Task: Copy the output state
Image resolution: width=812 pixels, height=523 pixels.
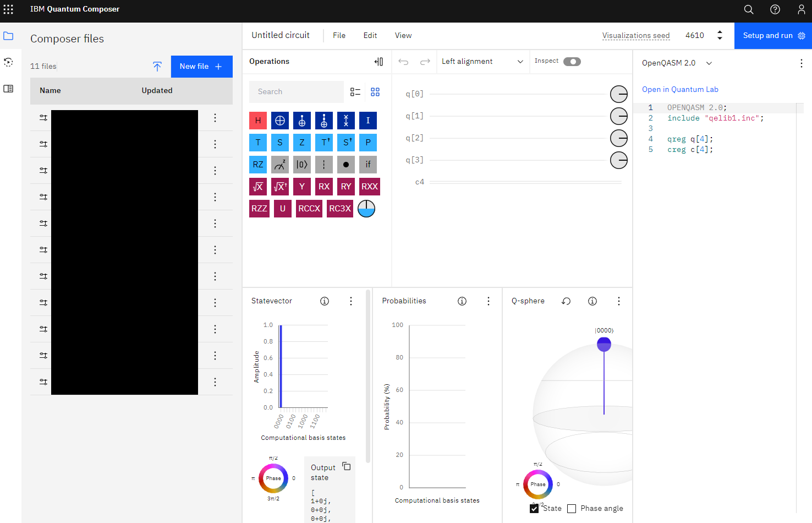Action: [x=347, y=466]
